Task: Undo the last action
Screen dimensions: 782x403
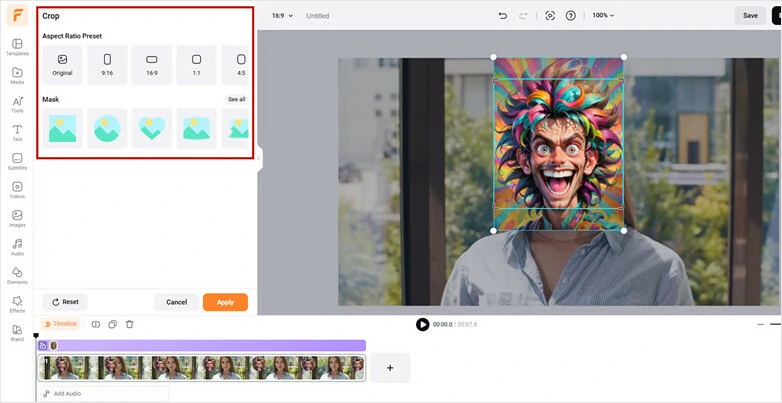Action: point(503,15)
